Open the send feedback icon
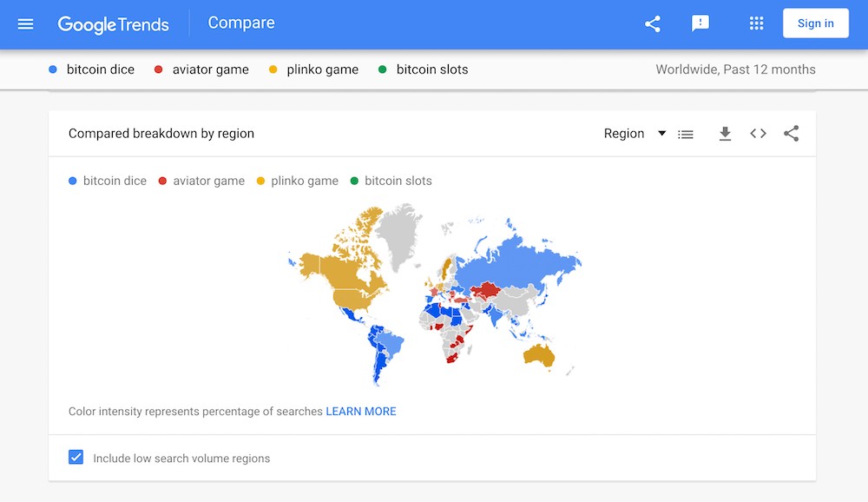 point(700,23)
